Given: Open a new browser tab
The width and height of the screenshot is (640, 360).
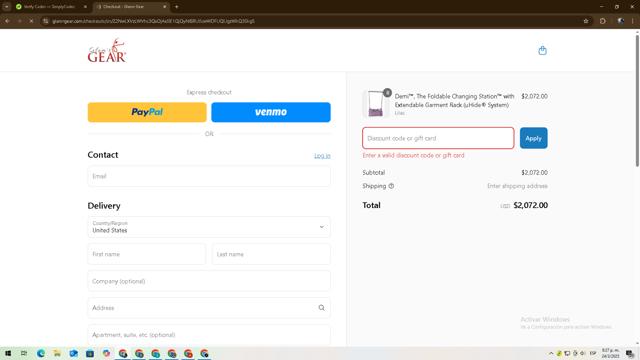Looking at the screenshot, I should click(x=176, y=7).
